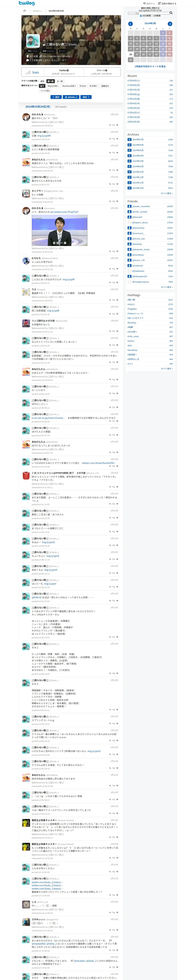Select the OR検索 radio button
The height and width of the screenshot is (980, 196).
pyautogui.click(x=153, y=16)
